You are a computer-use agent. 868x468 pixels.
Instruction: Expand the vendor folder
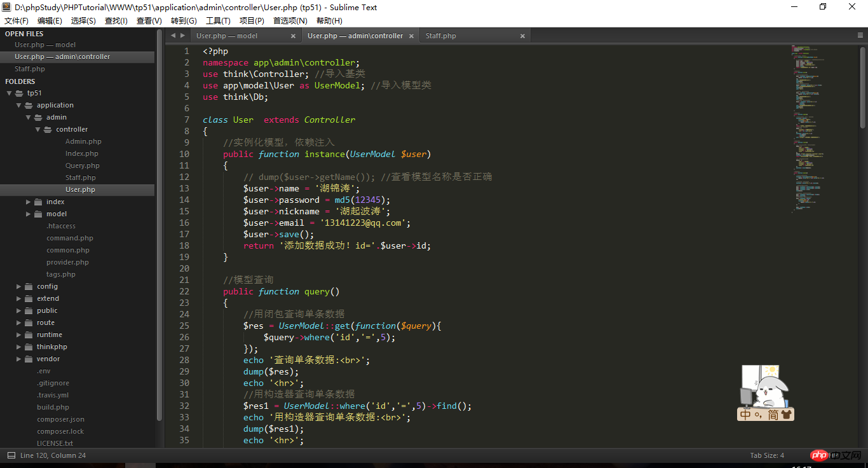point(19,359)
